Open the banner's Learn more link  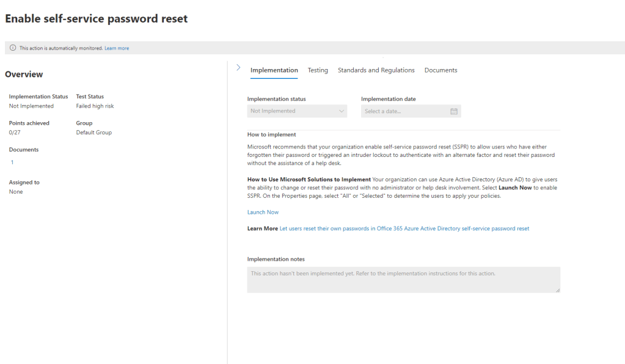[117, 48]
